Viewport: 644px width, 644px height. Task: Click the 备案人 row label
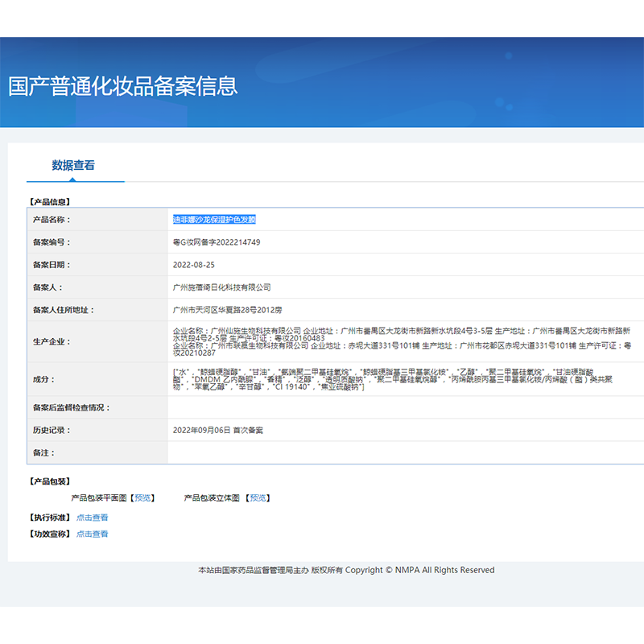tap(47, 287)
